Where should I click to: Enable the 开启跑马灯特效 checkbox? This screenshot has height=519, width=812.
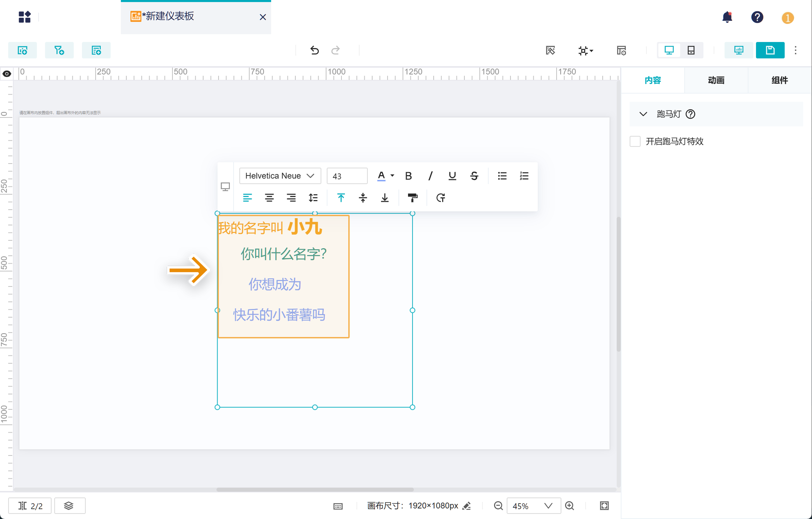(635, 141)
